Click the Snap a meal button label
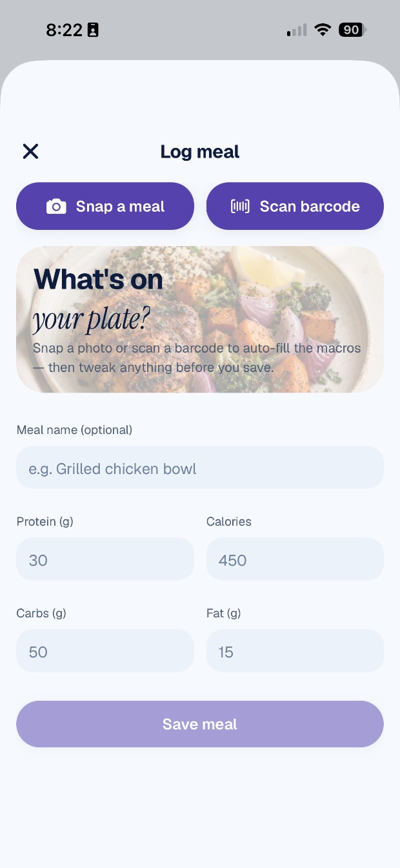 pos(120,207)
